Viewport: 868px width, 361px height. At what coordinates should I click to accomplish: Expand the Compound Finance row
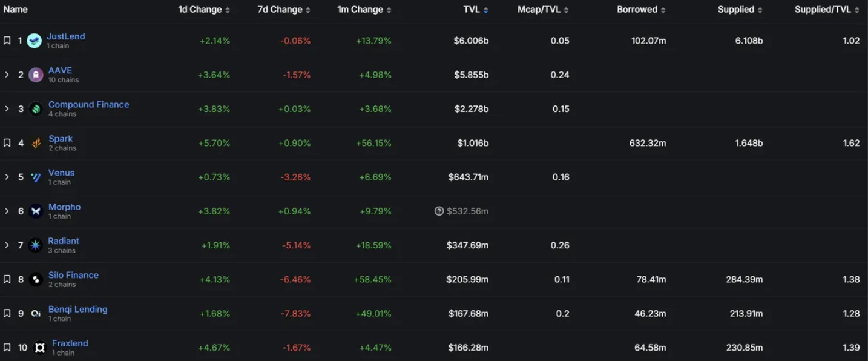7,109
